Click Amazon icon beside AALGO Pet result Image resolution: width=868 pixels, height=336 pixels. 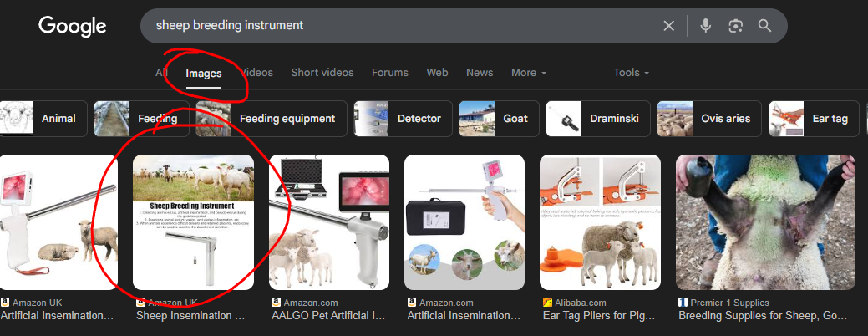coord(277,303)
